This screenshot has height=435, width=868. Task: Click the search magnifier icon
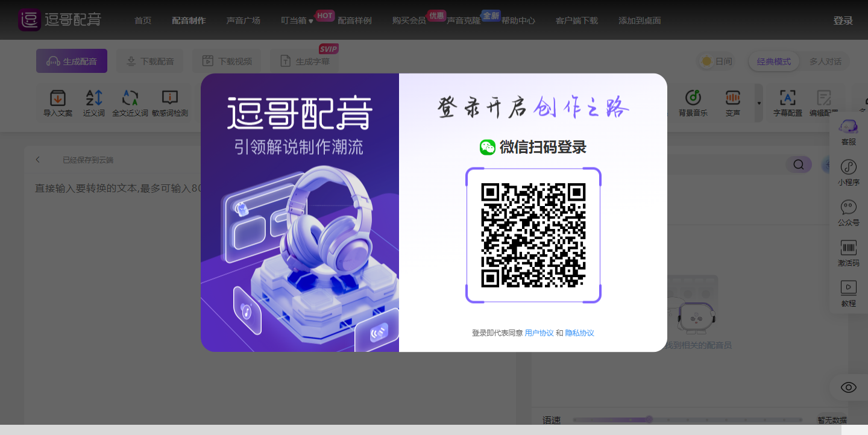(x=799, y=164)
